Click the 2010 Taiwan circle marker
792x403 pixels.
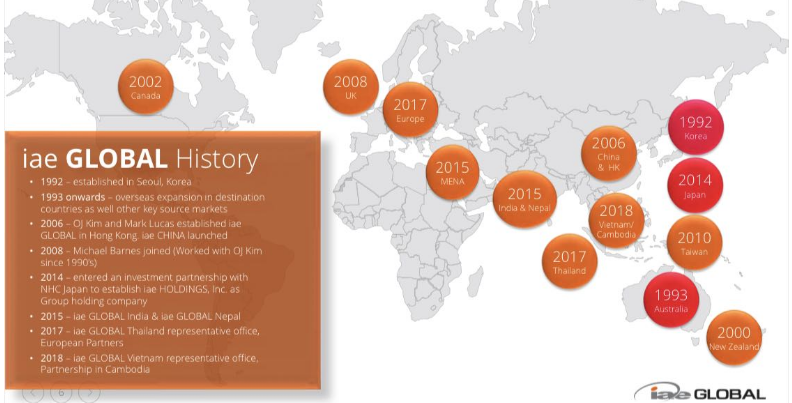tap(694, 242)
